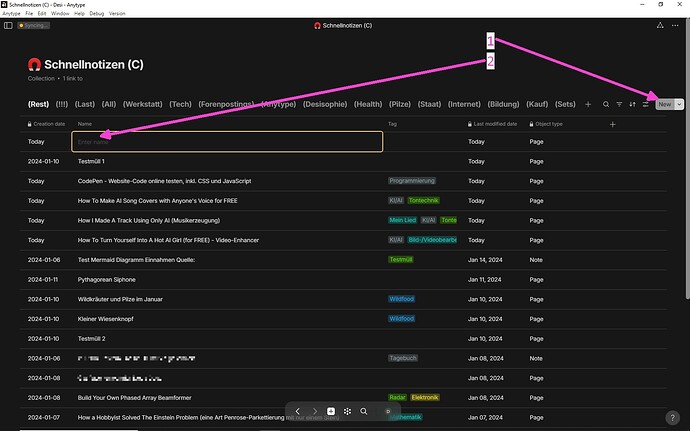The height and width of the screenshot is (431, 690).
Task: Click the Enter name input field
Action: (x=227, y=142)
